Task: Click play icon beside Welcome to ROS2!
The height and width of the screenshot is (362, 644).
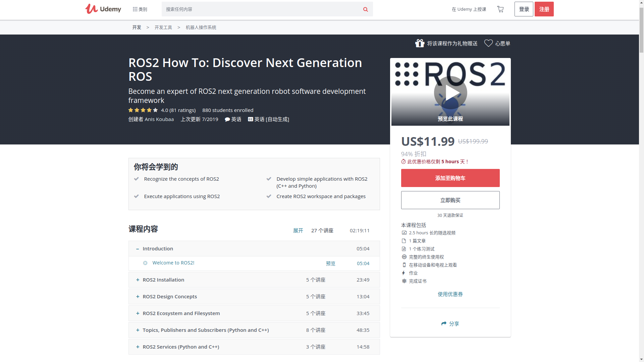Action: pos(145,263)
